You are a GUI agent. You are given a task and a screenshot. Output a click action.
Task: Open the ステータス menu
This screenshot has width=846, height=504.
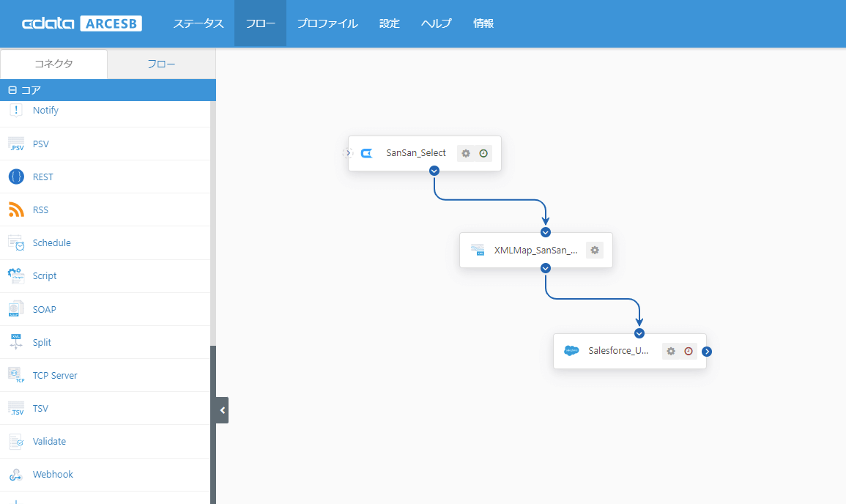(198, 23)
